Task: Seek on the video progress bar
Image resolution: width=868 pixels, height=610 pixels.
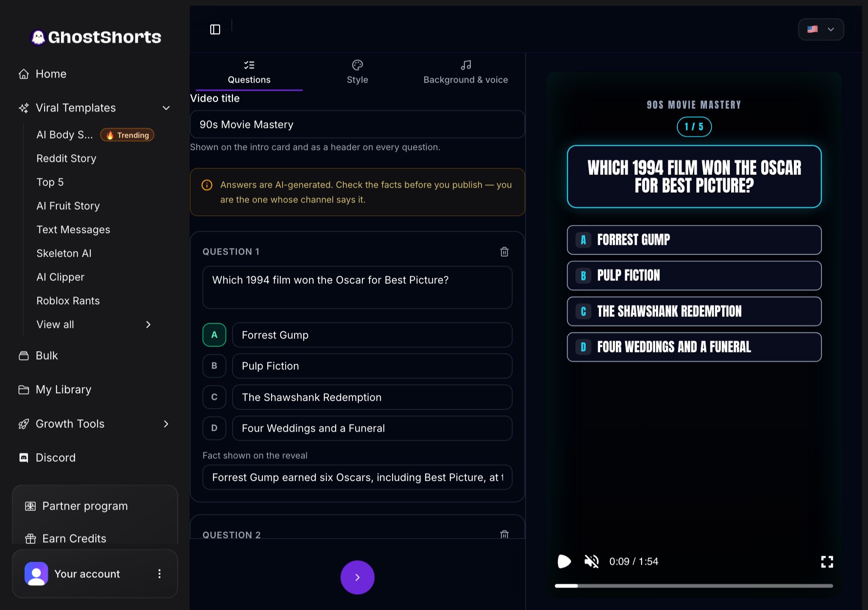Action: pyautogui.click(x=694, y=586)
